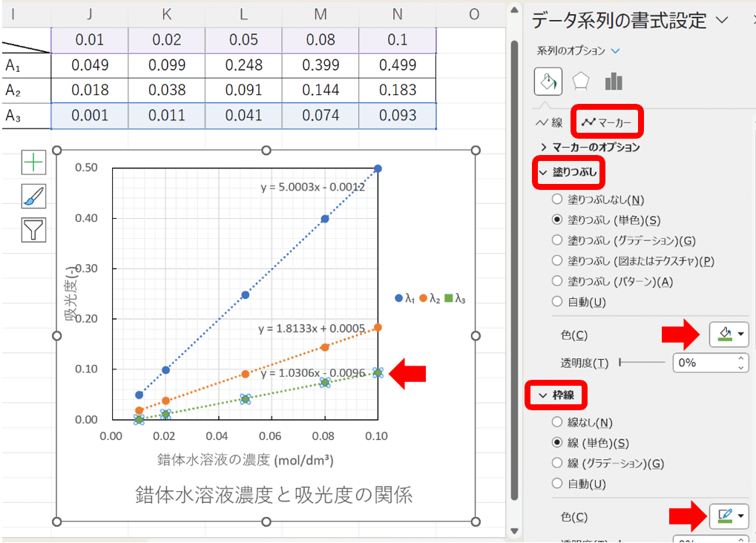Increase the transparency with the spinner up arrow
The width and height of the screenshot is (756, 543).
coord(742,358)
